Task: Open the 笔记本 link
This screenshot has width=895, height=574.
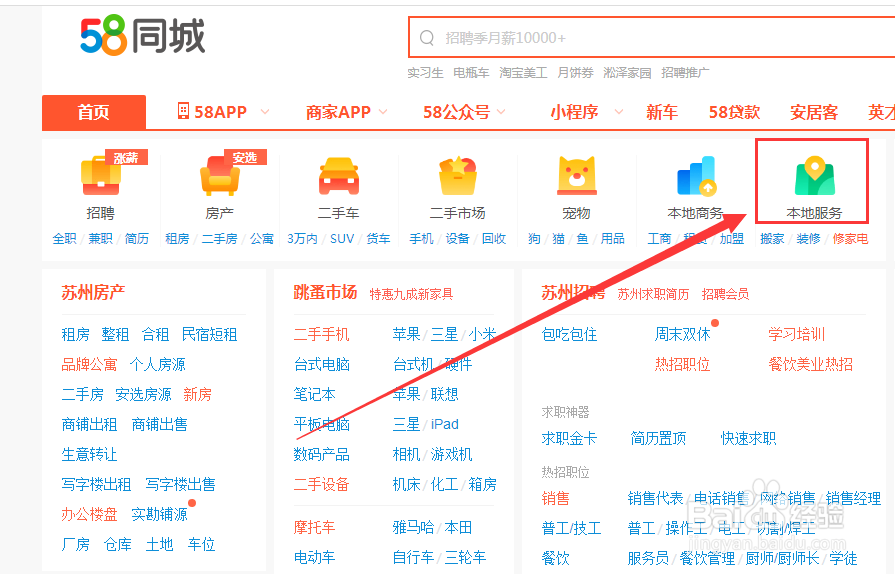Action: point(315,394)
